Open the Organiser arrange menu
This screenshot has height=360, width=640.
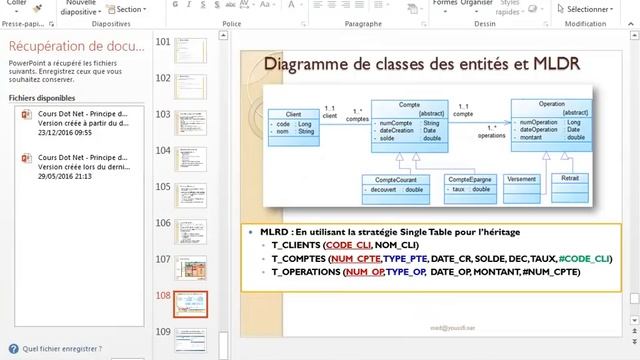coord(476,7)
